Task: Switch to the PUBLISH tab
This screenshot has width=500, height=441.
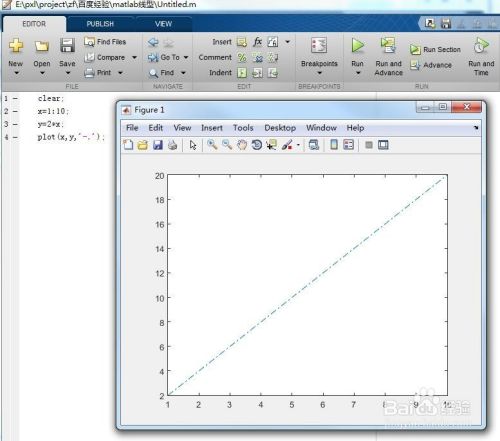Action: [x=100, y=24]
